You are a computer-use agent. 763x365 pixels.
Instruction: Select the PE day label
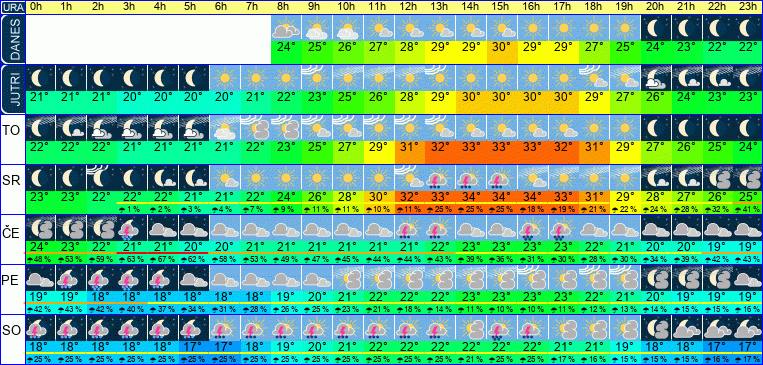(x=10, y=281)
